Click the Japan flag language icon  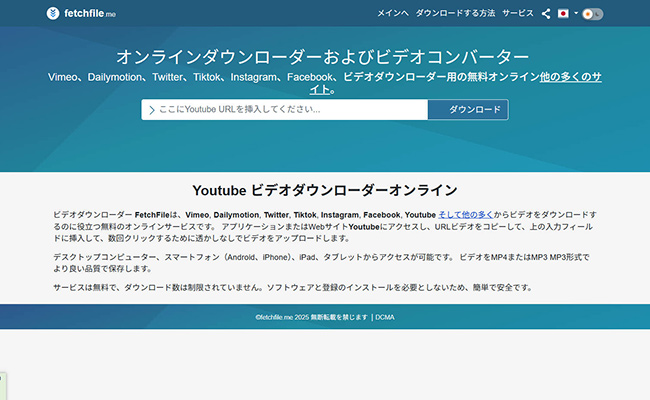point(563,14)
